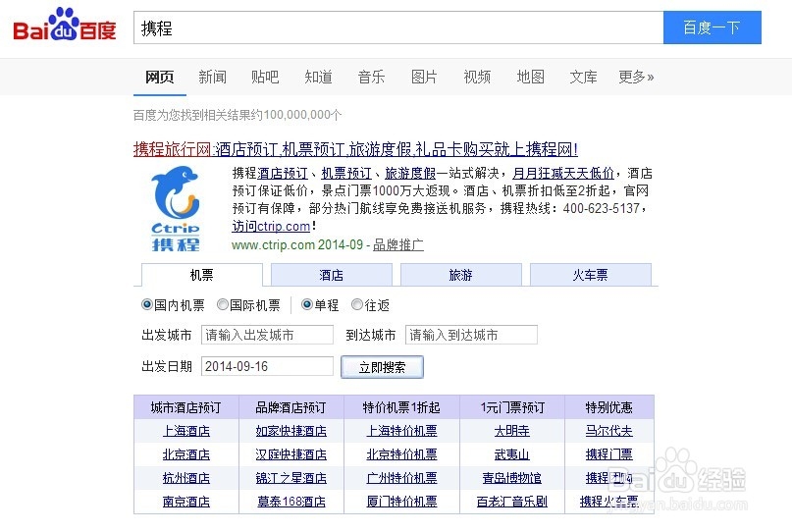The image size is (792, 532).
Task: Click the 青岛博物馆 link
Action: (512, 478)
